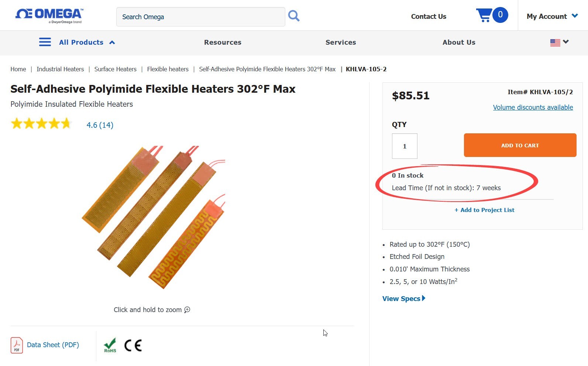
Task: Open the Services menu
Action: 341,42
